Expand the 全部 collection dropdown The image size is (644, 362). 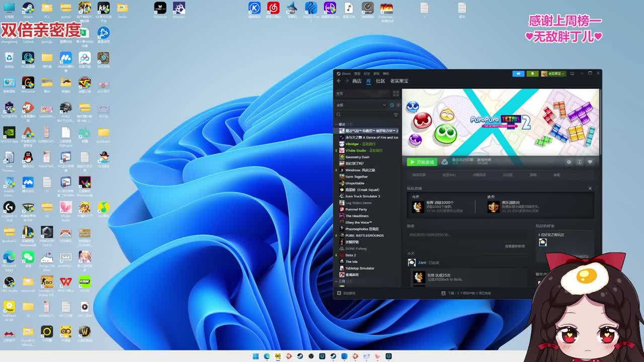(x=384, y=105)
